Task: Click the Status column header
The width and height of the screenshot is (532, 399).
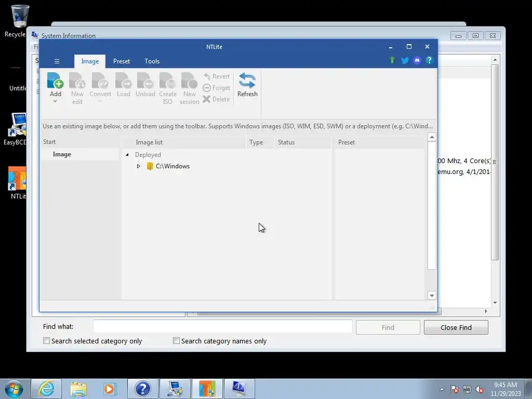Action: coord(286,142)
